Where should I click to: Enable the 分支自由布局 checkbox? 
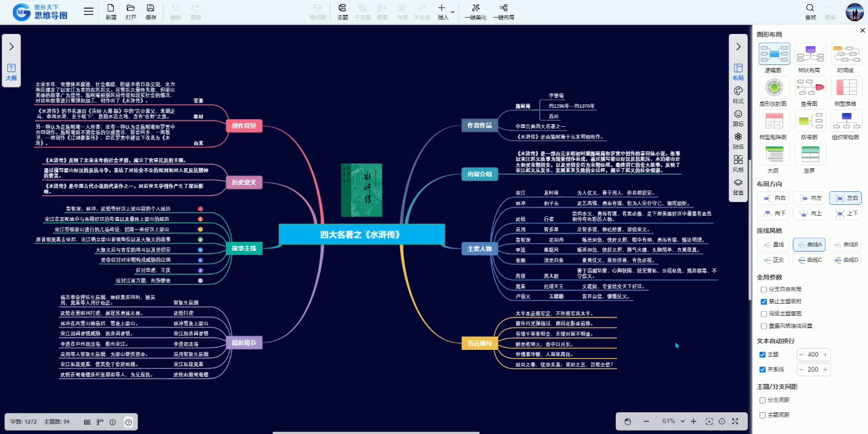(764, 289)
